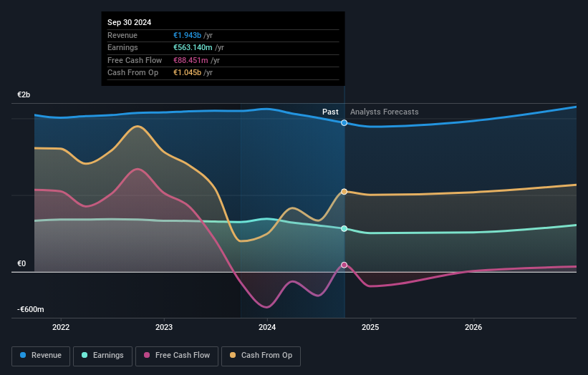Click the blue Revenue data point marker
This screenshot has height=375, width=588.
point(344,123)
